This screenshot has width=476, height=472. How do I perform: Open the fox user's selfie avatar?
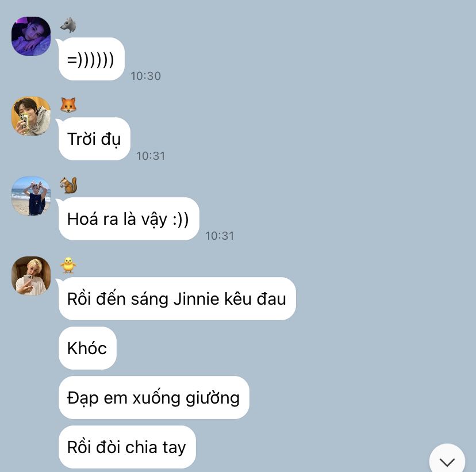tap(31, 116)
